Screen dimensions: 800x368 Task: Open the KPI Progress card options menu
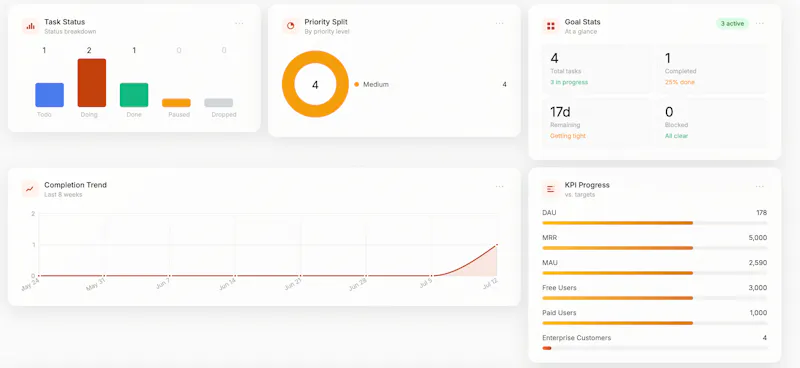tap(760, 187)
